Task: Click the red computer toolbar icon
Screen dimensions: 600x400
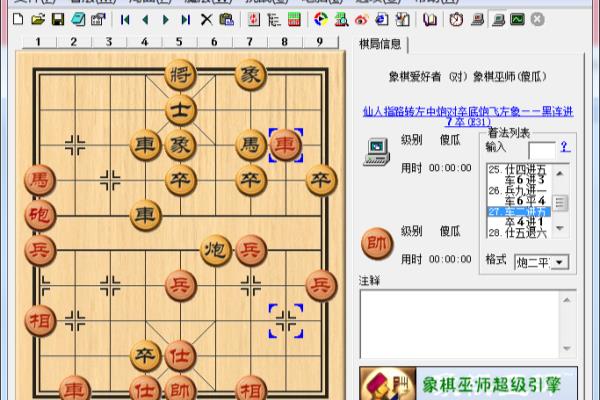Action: pos(477,19)
